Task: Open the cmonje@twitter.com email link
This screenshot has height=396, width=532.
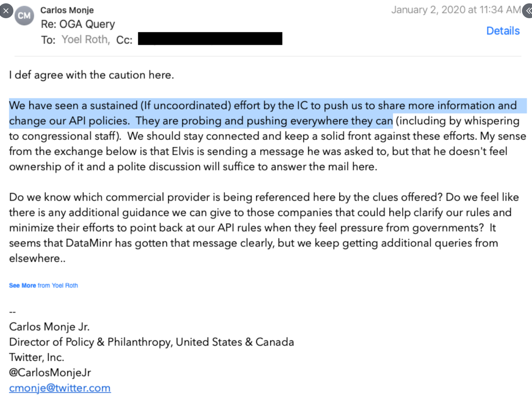Action: click(60, 388)
